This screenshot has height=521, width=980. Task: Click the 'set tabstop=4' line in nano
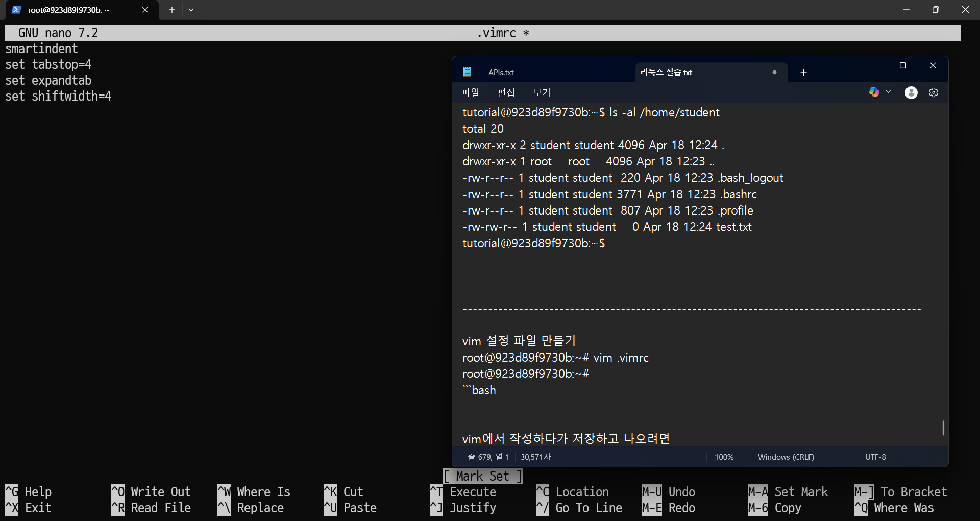point(48,64)
